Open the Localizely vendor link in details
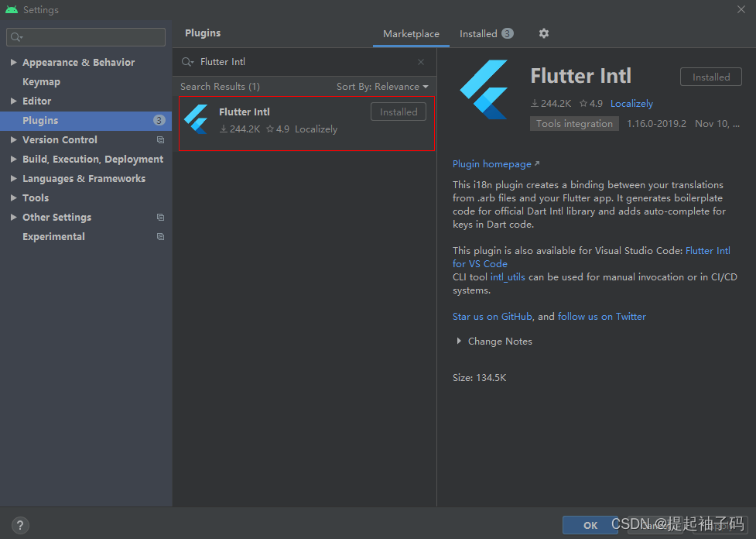The width and height of the screenshot is (756, 539). tap(631, 103)
